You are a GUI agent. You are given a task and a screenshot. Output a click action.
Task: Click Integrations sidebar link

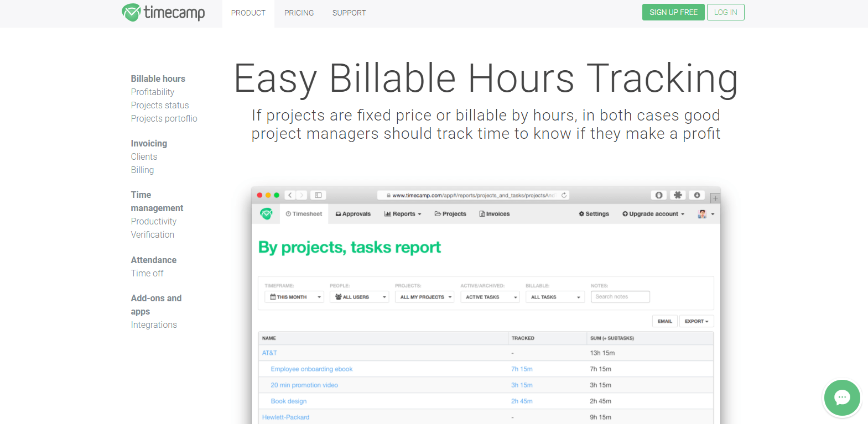click(x=154, y=324)
